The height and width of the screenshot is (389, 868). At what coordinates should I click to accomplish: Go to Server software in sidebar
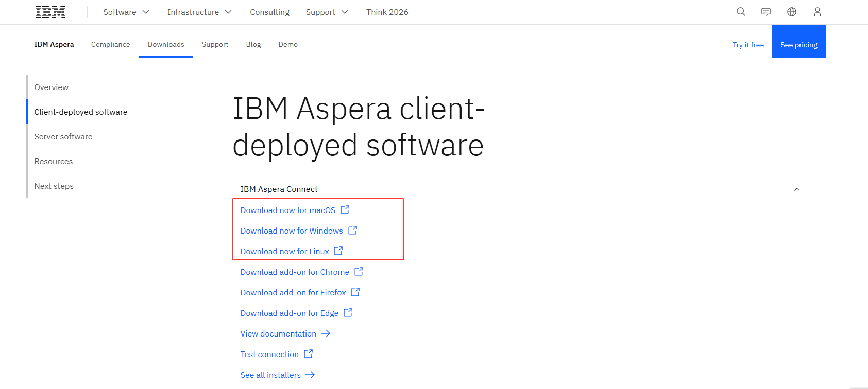63,136
